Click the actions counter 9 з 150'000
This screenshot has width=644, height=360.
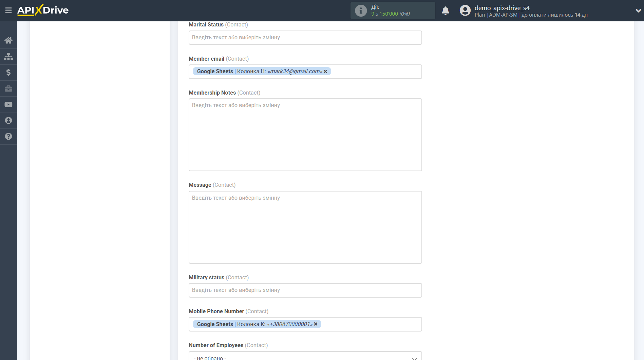[390, 14]
